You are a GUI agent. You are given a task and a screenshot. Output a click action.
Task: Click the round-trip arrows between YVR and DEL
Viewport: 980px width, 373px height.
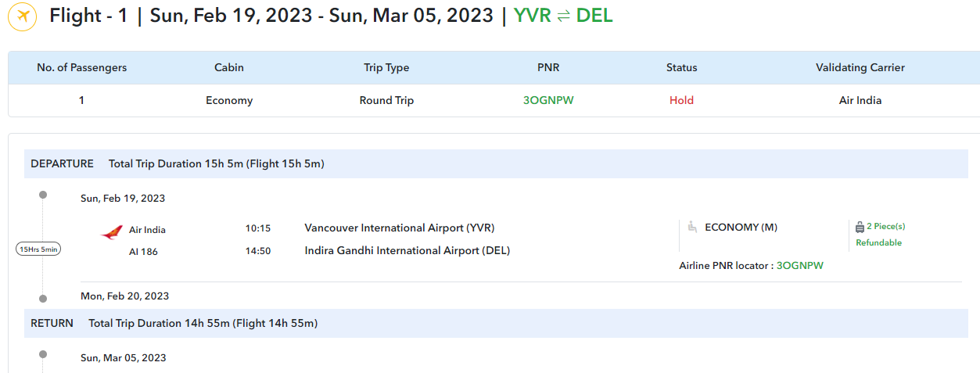(x=563, y=16)
